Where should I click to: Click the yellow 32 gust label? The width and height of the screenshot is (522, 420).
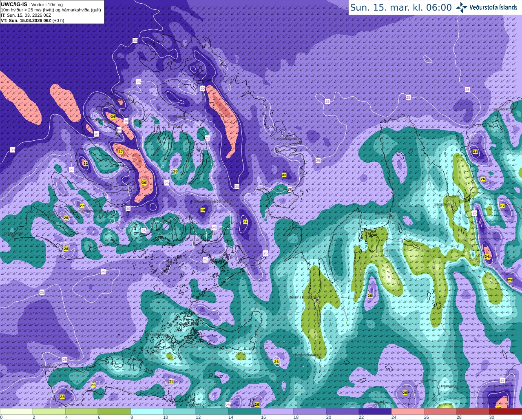(x=85, y=164)
